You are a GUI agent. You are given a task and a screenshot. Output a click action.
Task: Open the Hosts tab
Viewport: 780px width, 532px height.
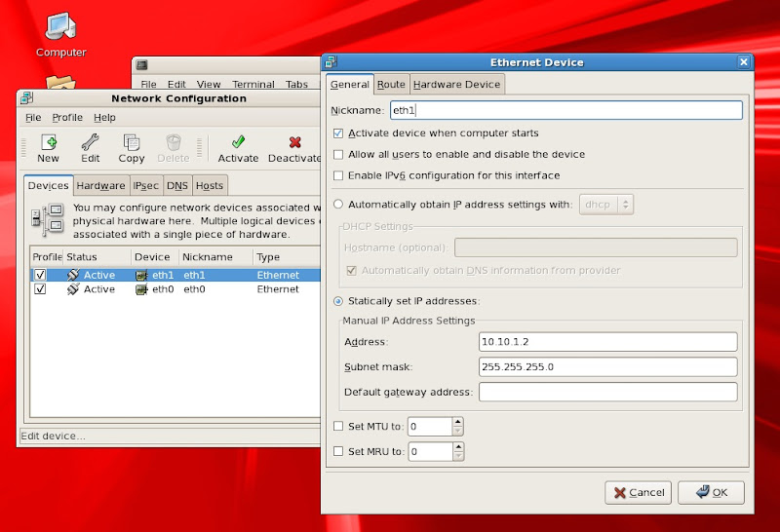210,185
